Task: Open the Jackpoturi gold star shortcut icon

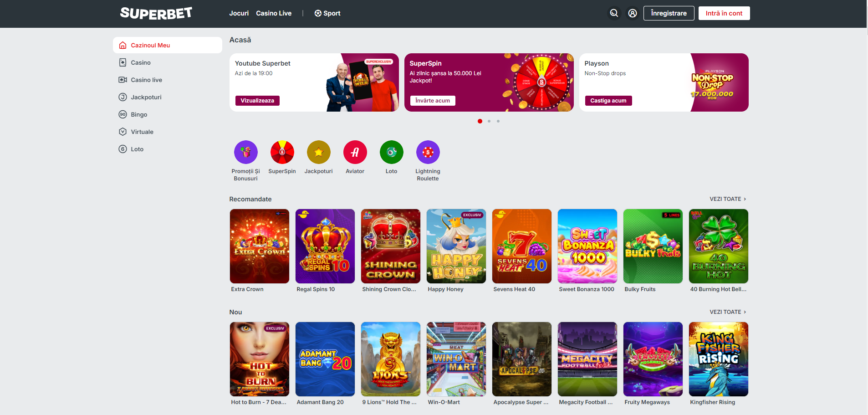Action: point(318,152)
